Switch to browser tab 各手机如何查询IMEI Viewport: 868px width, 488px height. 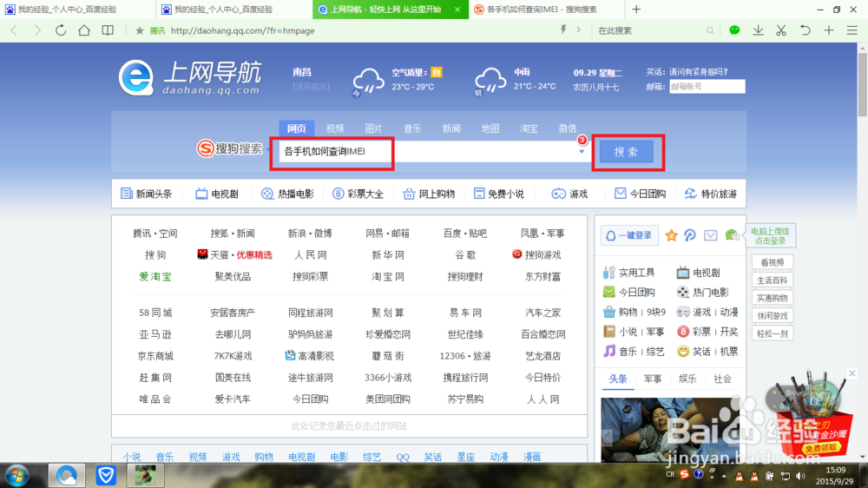[547, 10]
